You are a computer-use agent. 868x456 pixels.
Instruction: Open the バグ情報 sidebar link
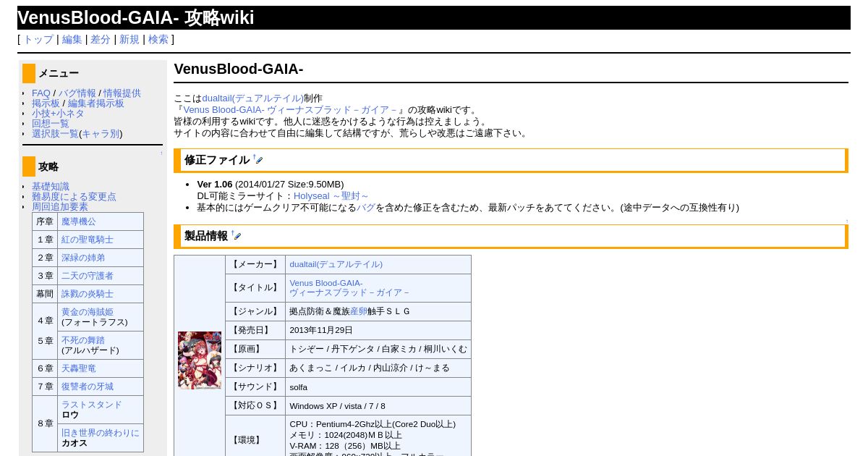tap(77, 93)
